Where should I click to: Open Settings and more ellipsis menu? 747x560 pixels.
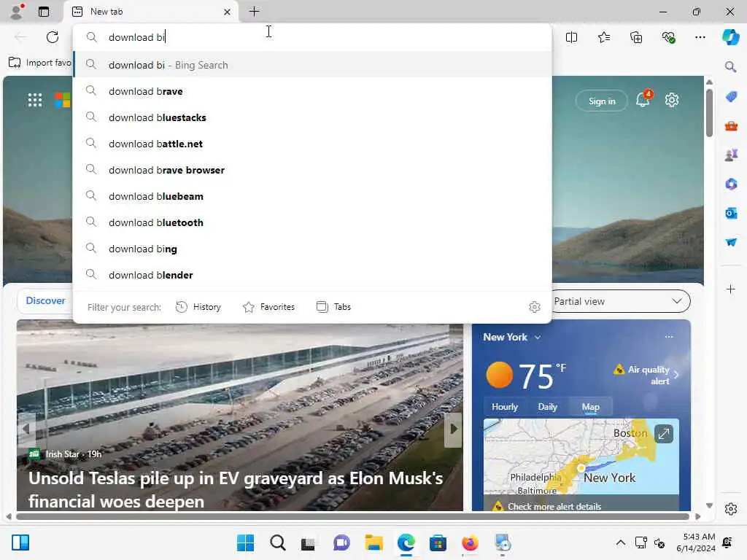click(700, 37)
